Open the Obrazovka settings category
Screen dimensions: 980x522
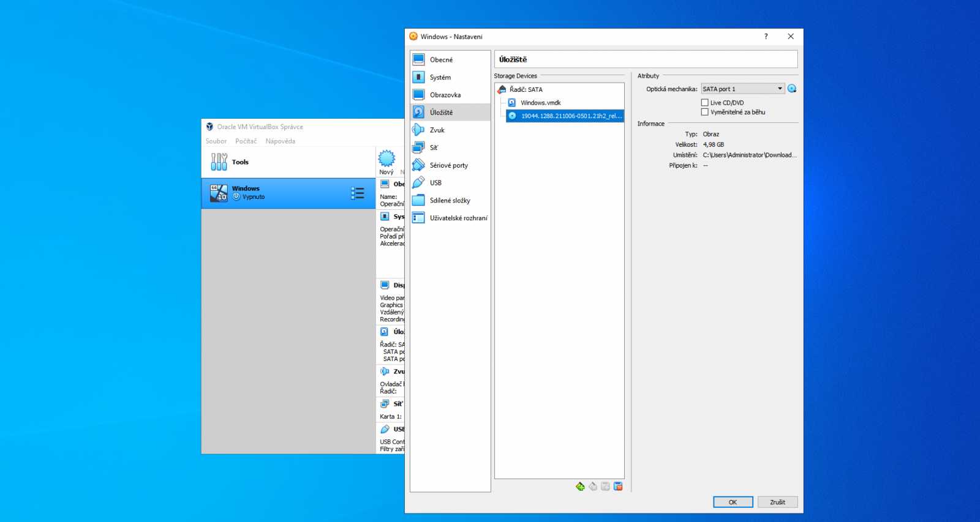[x=450, y=95]
